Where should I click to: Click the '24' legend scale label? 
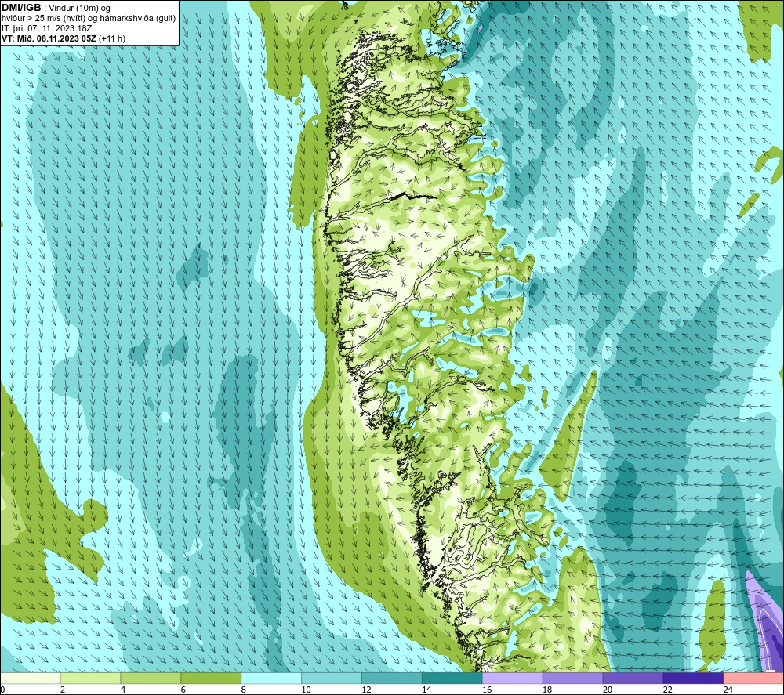point(728,690)
